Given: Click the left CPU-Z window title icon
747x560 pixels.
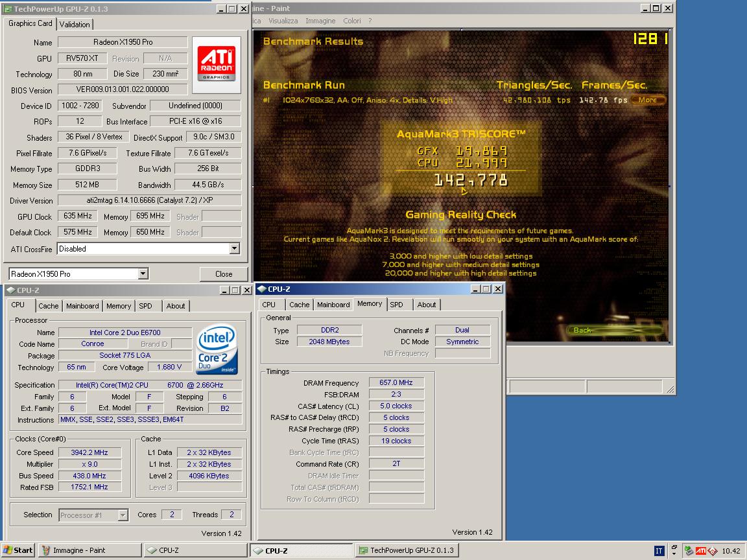Looking at the screenshot, I should coord(11,290).
